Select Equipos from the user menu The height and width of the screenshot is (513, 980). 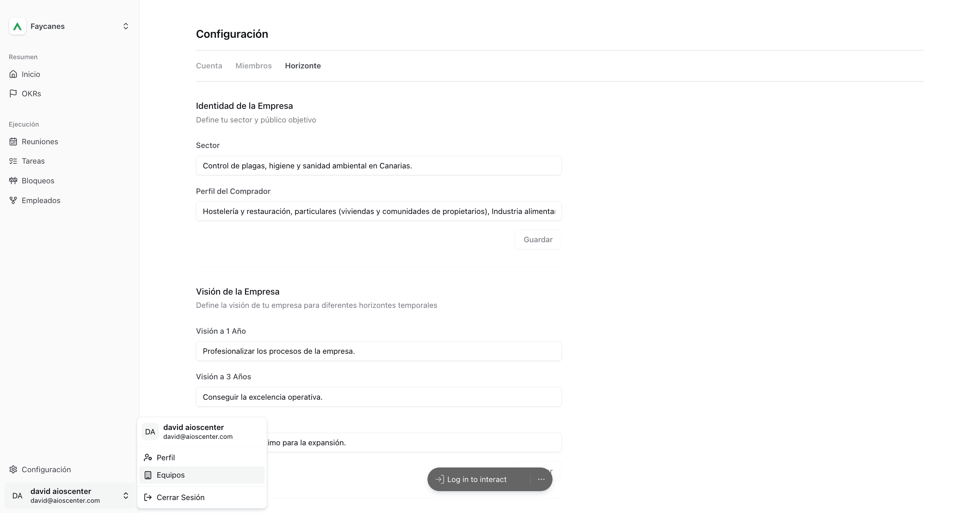pos(202,475)
